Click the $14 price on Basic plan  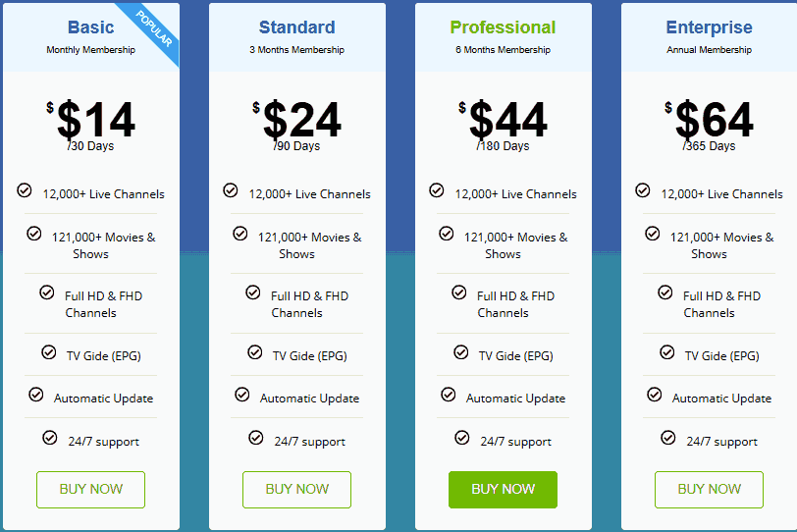(94, 121)
